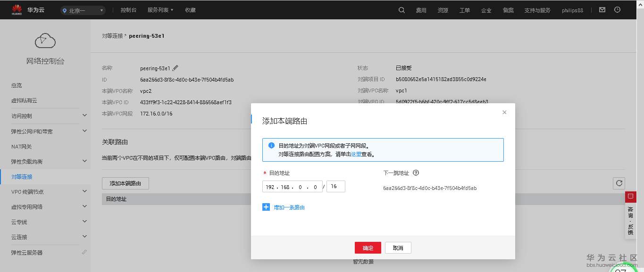Click the subnet mask field 16
This screenshot has height=272, width=644.
(x=336, y=187)
